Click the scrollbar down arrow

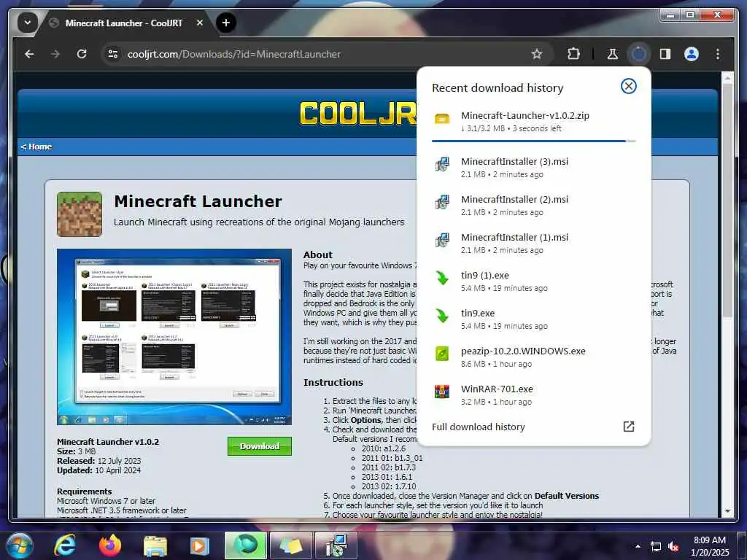tap(727, 511)
